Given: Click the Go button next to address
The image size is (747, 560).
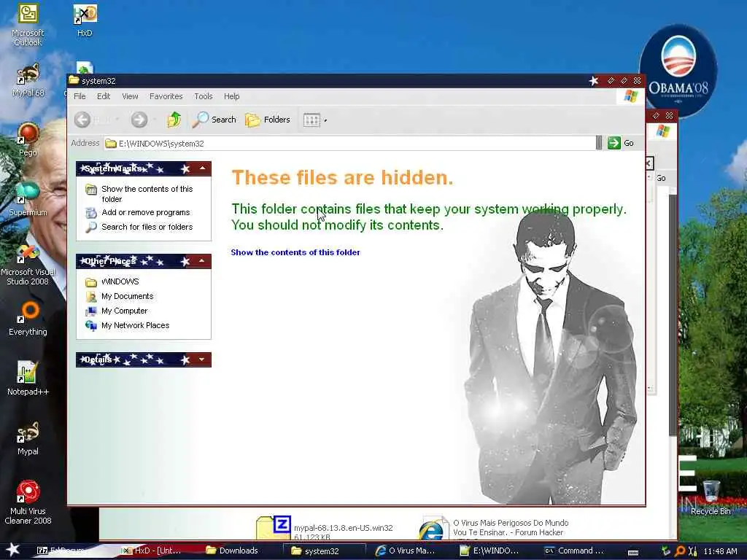Looking at the screenshot, I should [x=620, y=143].
